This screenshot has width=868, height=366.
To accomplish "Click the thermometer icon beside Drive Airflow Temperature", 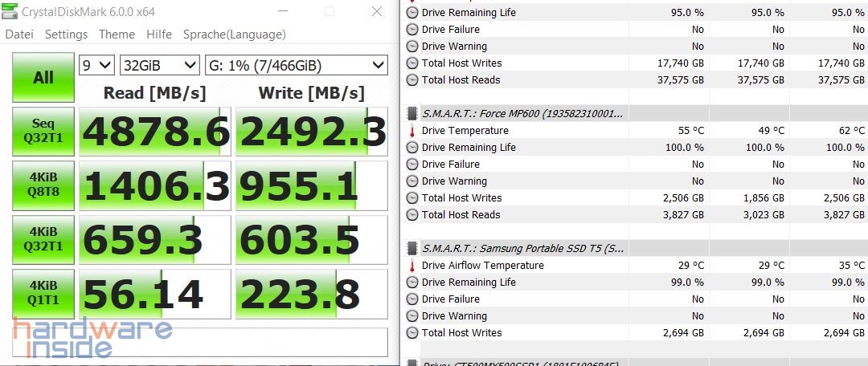I will pos(412,266).
